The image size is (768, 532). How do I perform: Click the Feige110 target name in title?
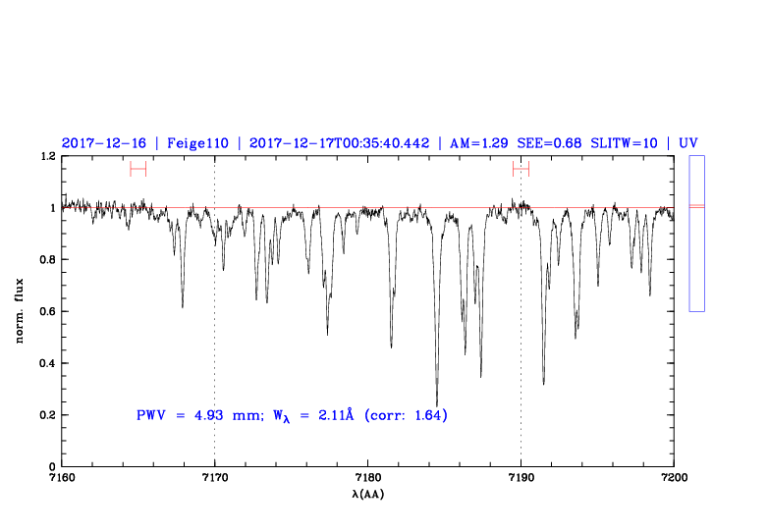(x=197, y=143)
